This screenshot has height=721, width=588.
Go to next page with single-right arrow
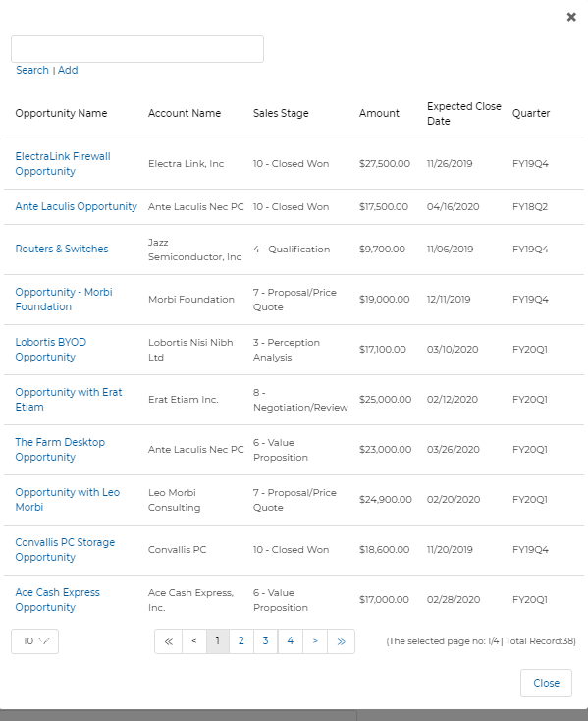pos(315,641)
